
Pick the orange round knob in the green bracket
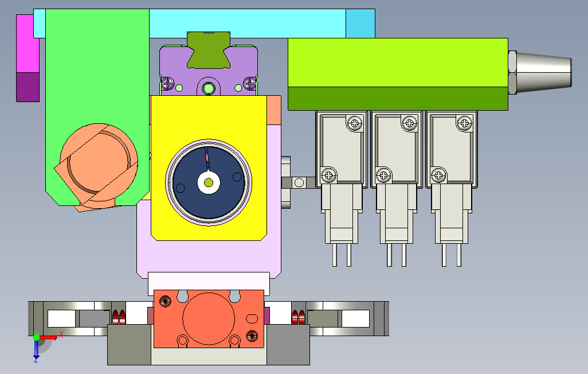[x=99, y=162]
